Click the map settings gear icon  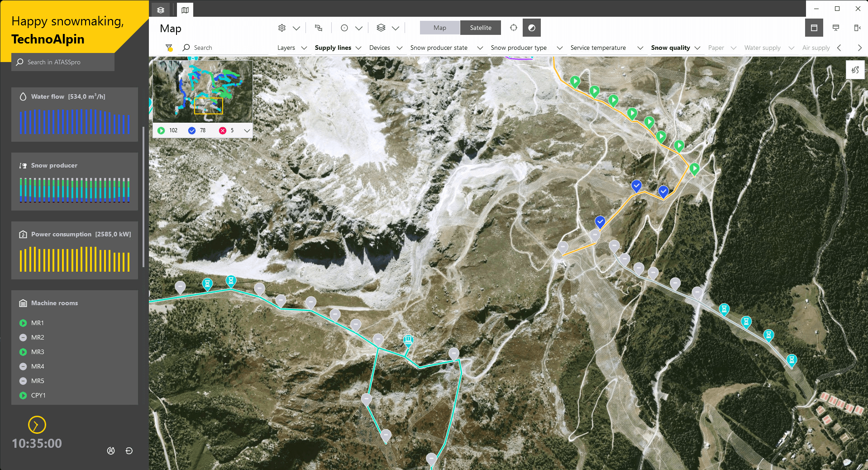tap(281, 28)
